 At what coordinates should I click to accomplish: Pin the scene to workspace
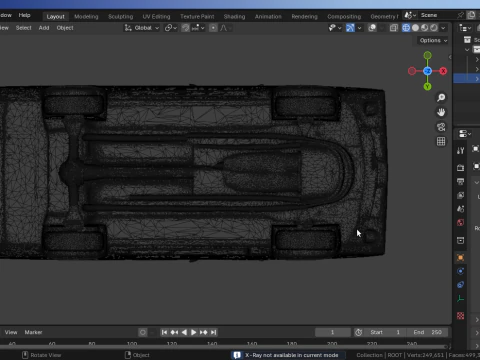pos(460,15)
